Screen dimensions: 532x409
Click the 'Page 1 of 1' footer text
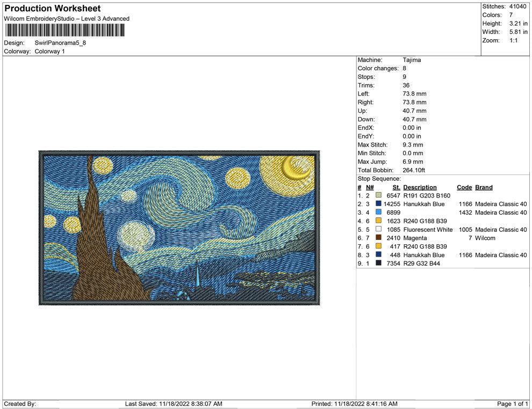tap(512, 404)
